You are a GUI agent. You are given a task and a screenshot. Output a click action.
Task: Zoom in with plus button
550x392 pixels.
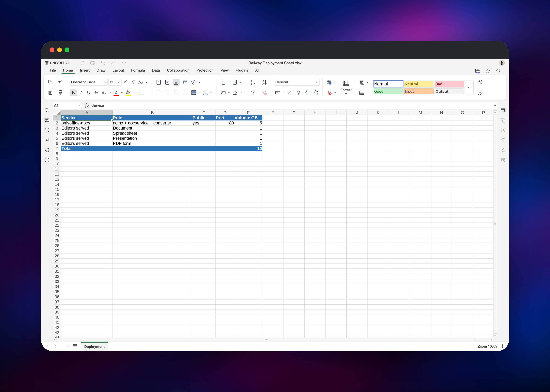click(502, 346)
